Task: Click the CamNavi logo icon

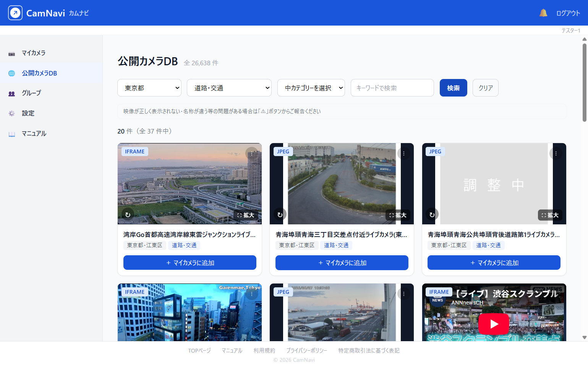Action: pyautogui.click(x=15, y=13)
